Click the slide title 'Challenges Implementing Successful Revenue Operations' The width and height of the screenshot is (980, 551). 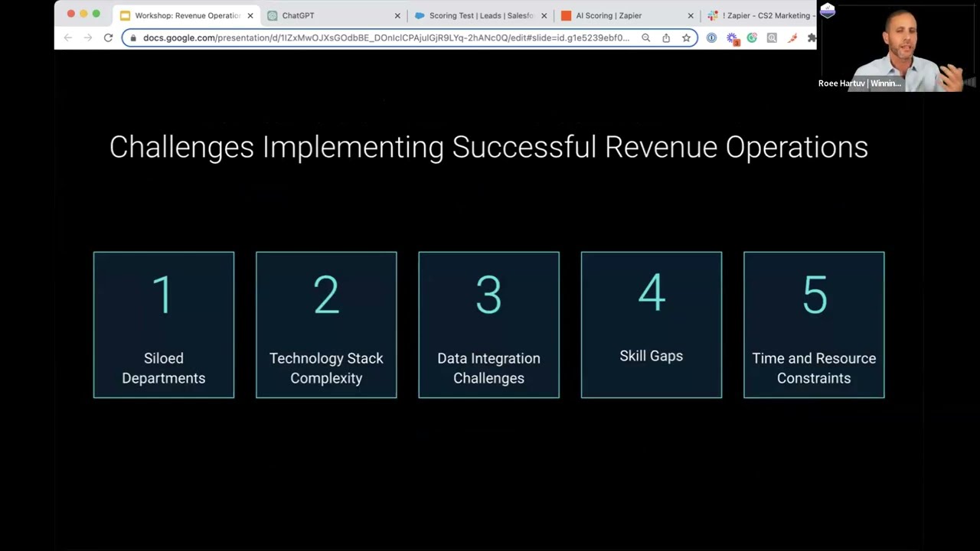488,147
